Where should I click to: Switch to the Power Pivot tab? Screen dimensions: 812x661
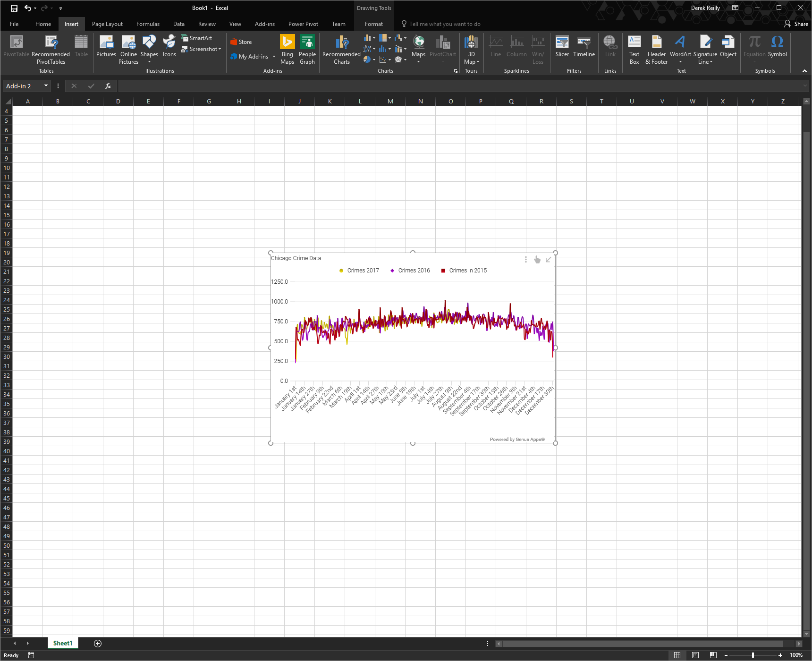pyautogui.click(x=303, y=24)
